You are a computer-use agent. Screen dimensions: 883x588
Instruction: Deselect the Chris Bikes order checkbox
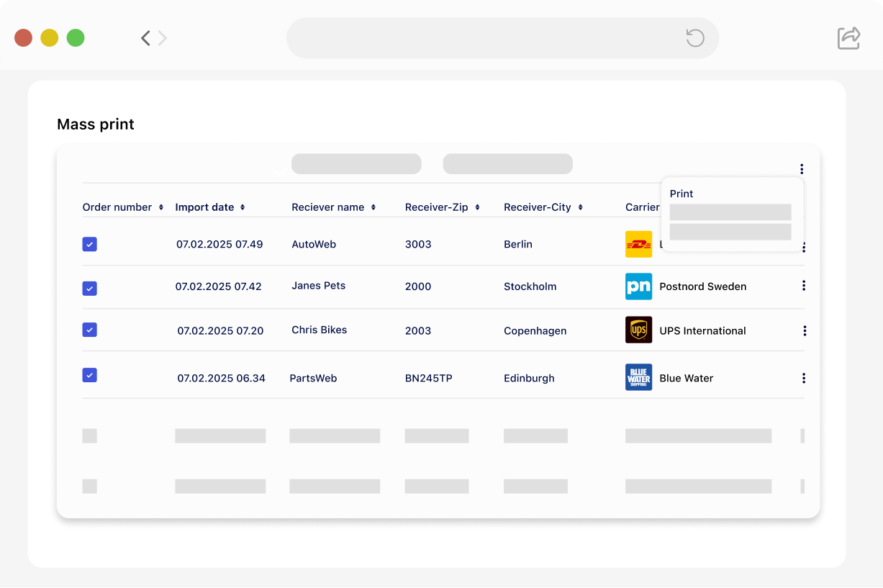[x=89, y=330]
